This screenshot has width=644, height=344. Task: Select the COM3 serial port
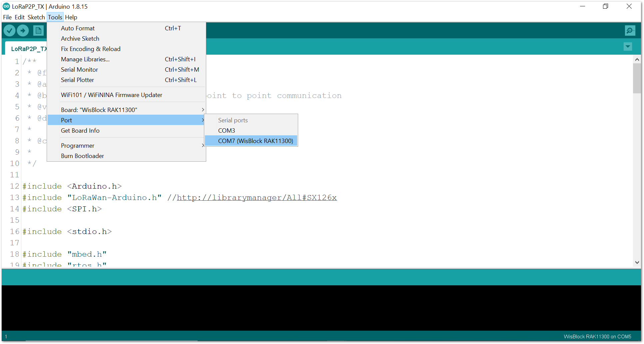click(227, 131)
